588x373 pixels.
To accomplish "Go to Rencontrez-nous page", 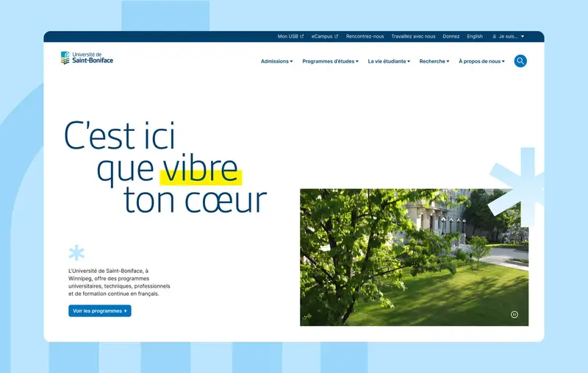I will (365, 36).
